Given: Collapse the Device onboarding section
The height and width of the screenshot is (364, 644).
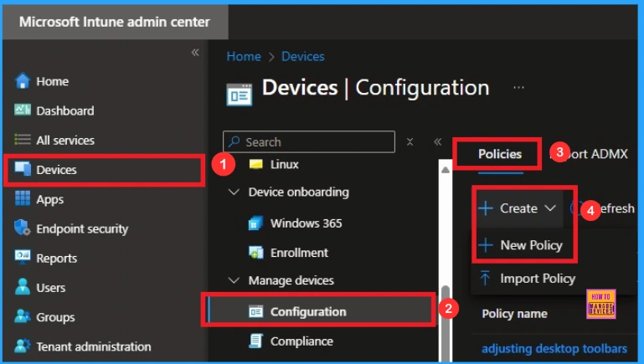Looking at the screenshot, I should (x=234, y=192).
